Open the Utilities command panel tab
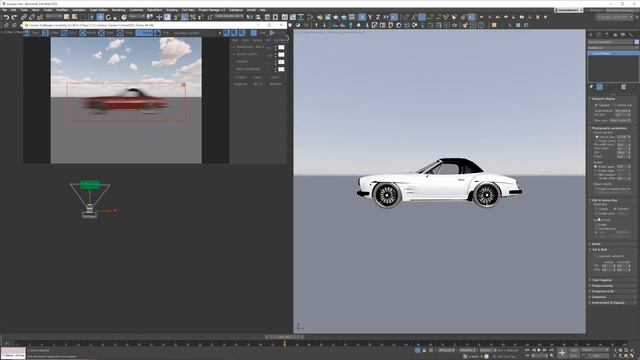Screen dimensions: 640x360 [x=631, y=35]
